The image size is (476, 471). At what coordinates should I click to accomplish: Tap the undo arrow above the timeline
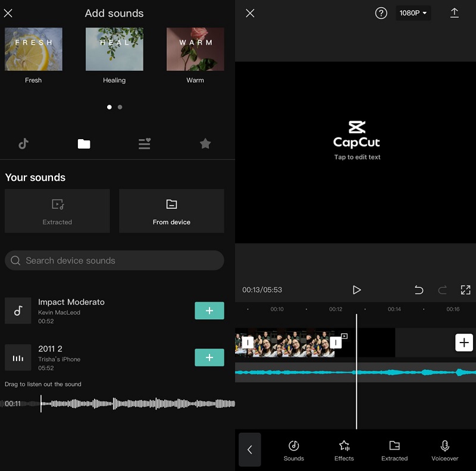[419, 290]
